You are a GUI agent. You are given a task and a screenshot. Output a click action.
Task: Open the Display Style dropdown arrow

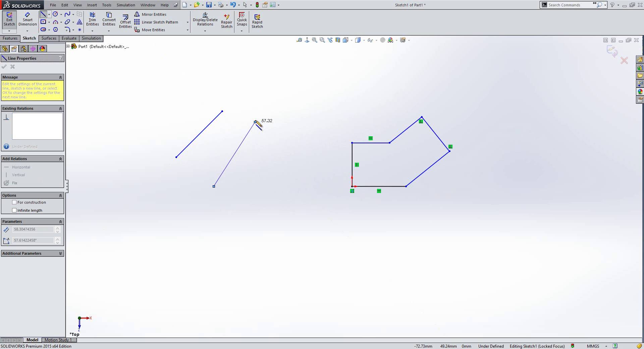pyautogui.click(x=363, y=40)
